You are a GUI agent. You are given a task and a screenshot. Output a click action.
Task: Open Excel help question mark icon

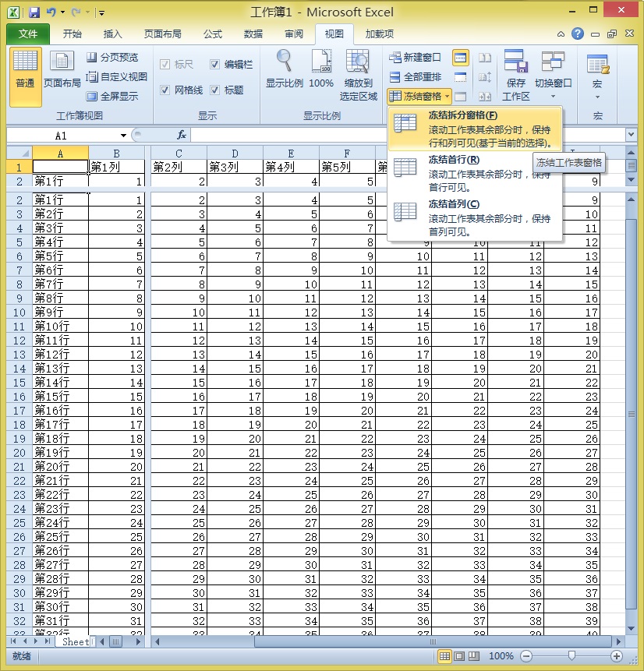578,34
